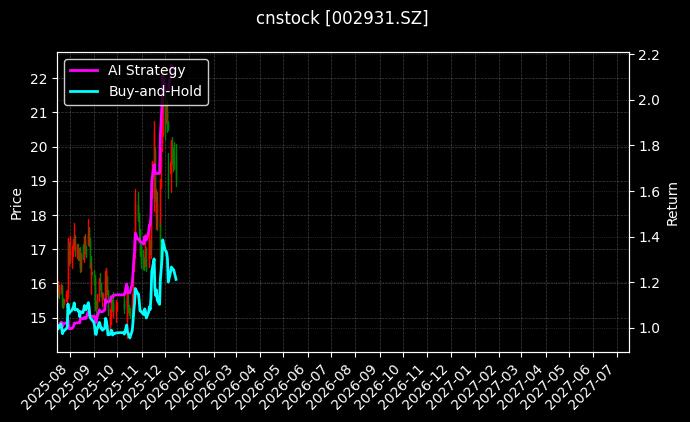The image size is (690, 422).
Task: Click the 2.2 return tick label
Action: point(647,55)
